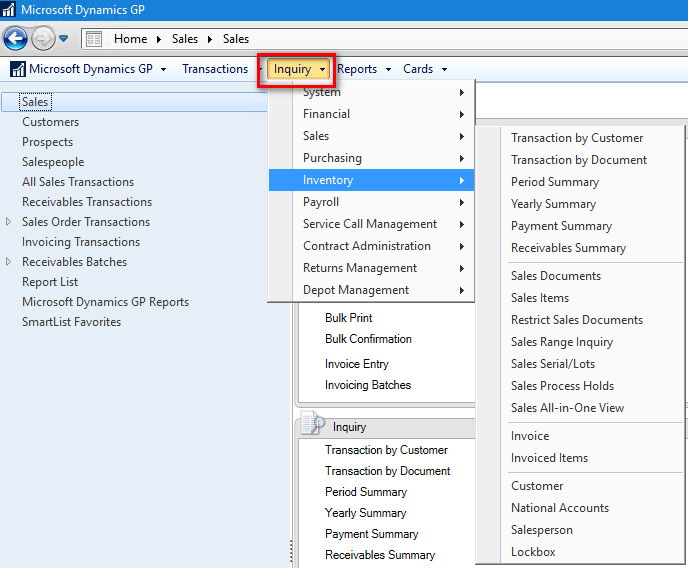Viewport: 688px width, 568px height.
Task: Choose Sales Serial/Lots
Action: tap(553, 363)
